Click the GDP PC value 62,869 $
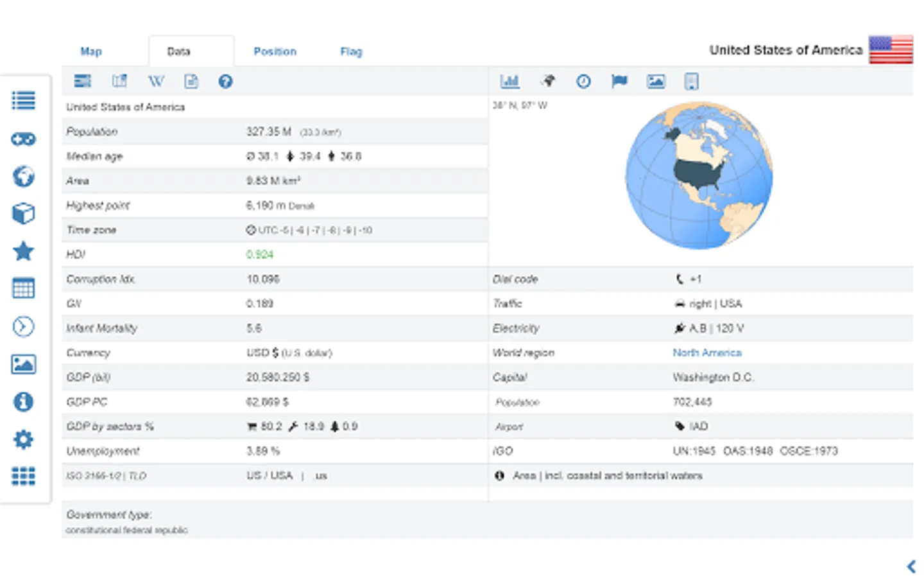Screen dimensions: 924x578 268,402
